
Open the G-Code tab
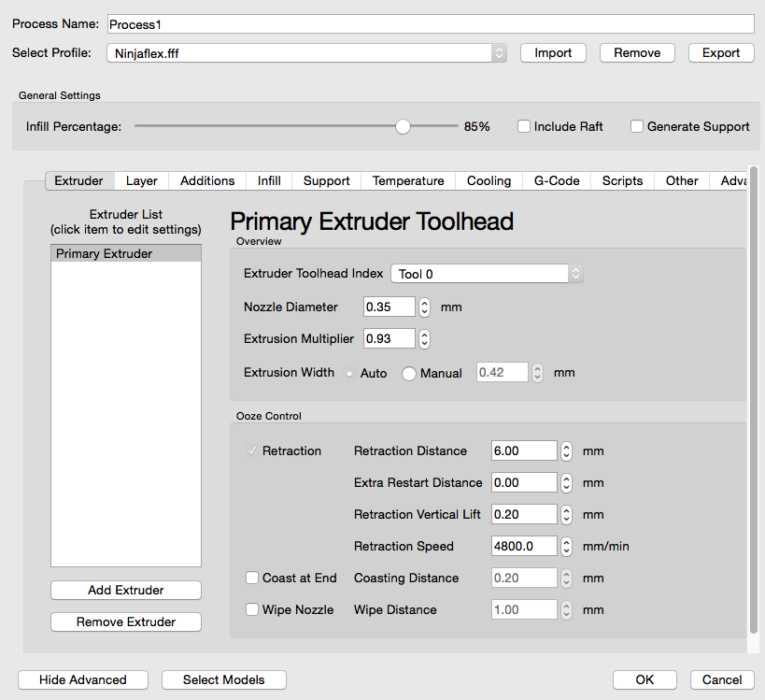tap(557, 180)
